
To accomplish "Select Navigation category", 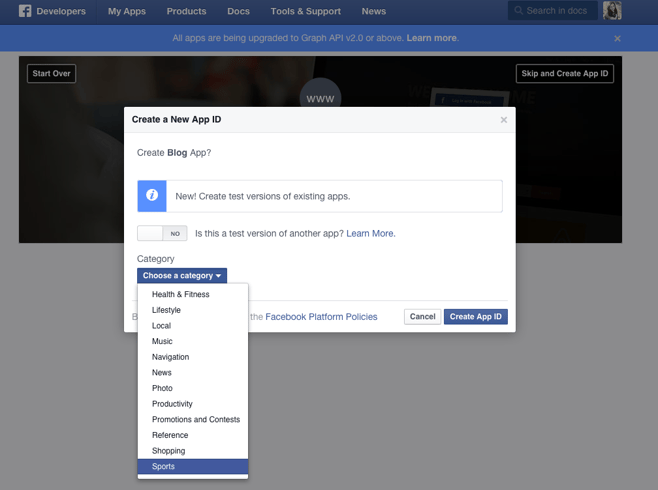I will (x=193, y=357).
